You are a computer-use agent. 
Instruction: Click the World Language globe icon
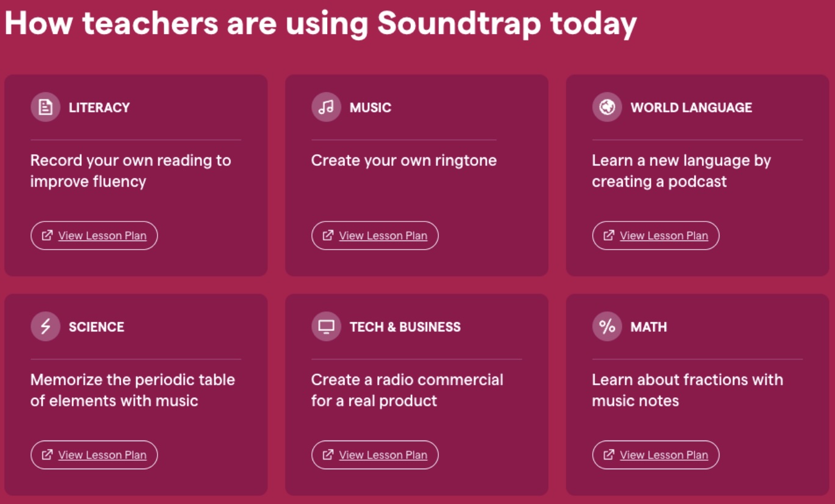[x=606, y=106]
